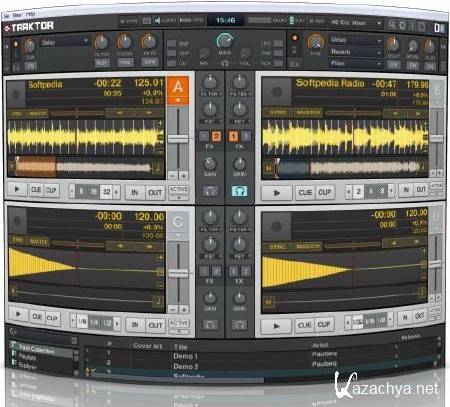450x407 pixels.
Task: Click Deck A pitch bend right arrow
Action: point(148,113)
